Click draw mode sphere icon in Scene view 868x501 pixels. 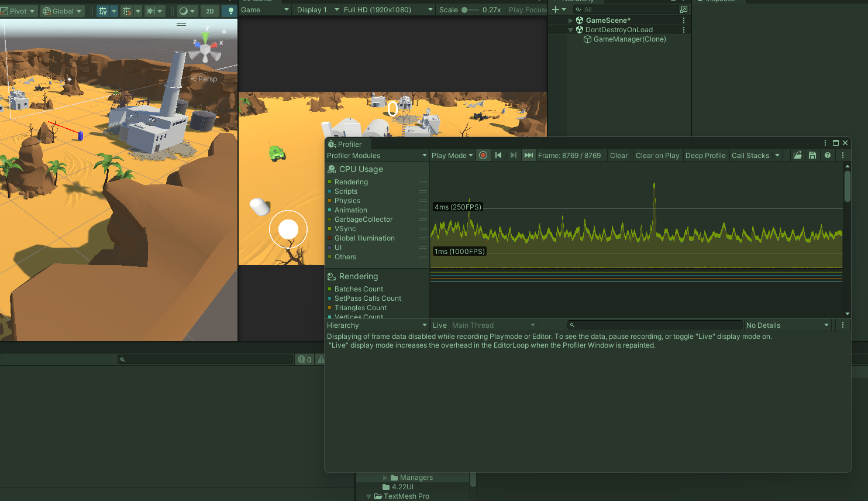(183, 11)
